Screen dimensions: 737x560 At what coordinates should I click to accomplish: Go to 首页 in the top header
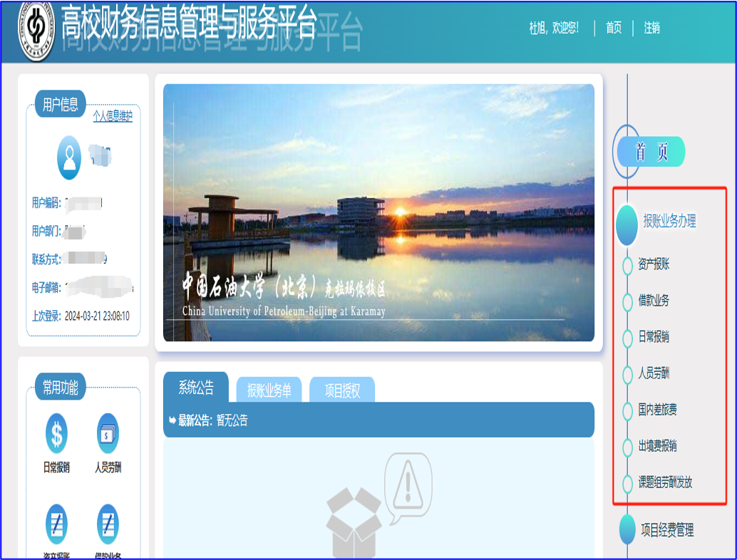tap(614, 28)
